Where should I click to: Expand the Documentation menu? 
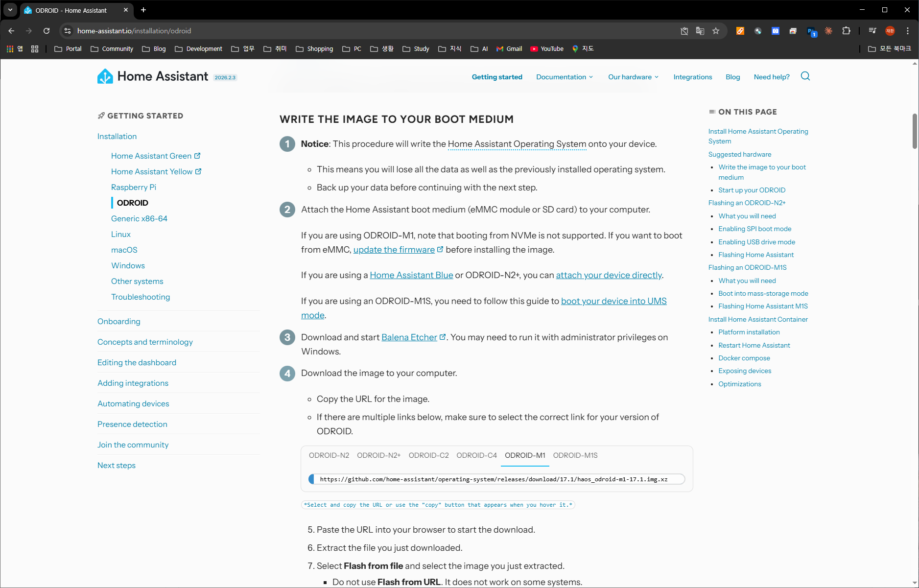pos(565,77)
